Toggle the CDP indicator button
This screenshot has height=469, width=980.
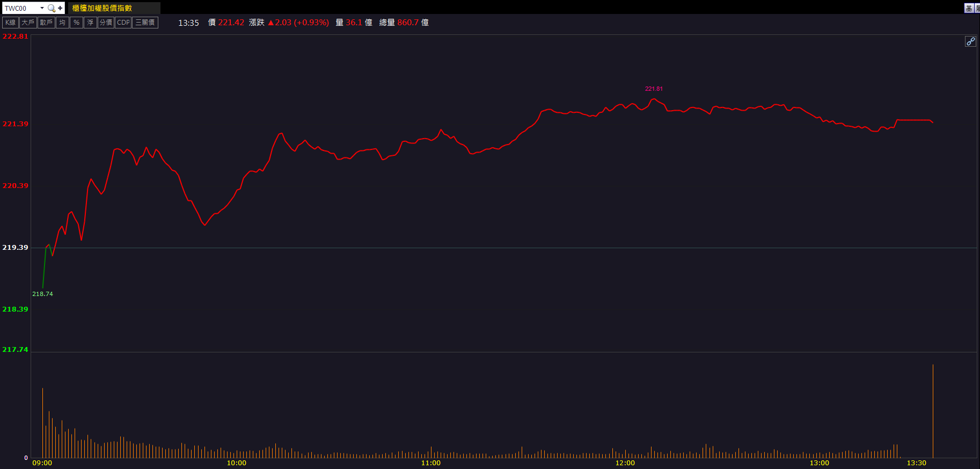[x=123, y=23]
